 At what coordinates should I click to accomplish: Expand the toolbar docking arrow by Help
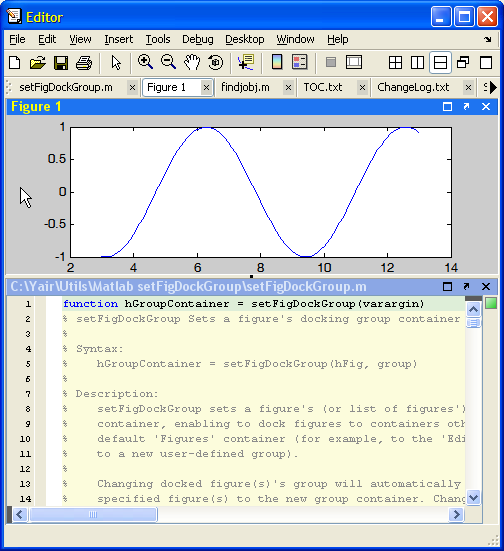point(487,39)
